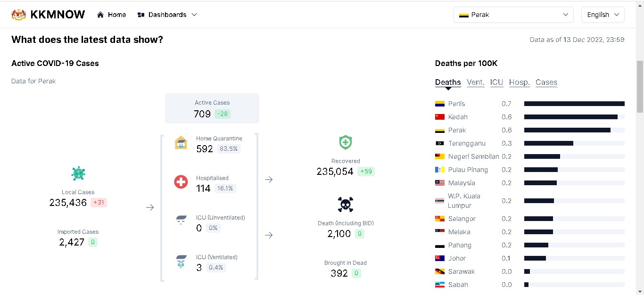
Task: Go to the Home page link
Action: click(x=116, y=15)
